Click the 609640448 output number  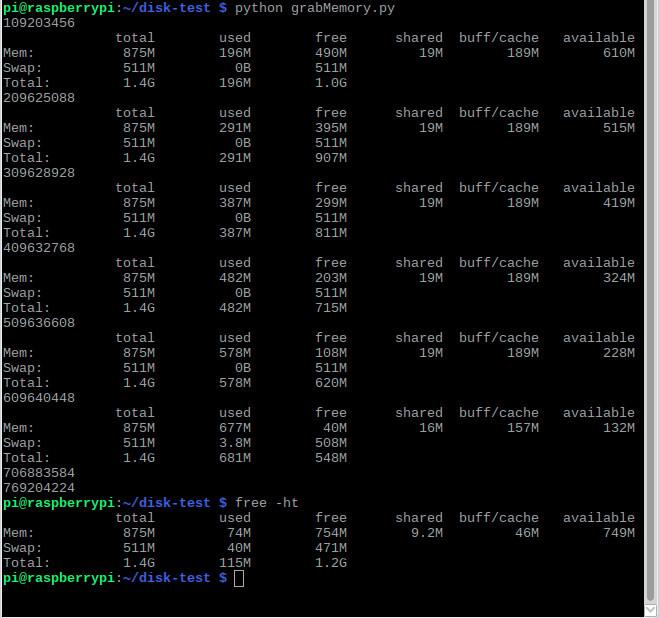[x=39, y=398]
